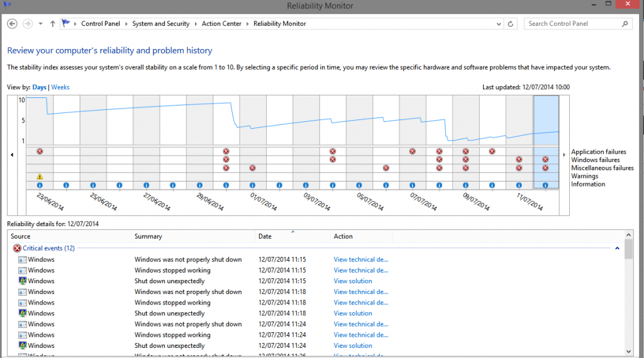The image size is (644, 358).
Task: View technical details for 11:18 Windows stopped working
Action: tap(361, 303)
